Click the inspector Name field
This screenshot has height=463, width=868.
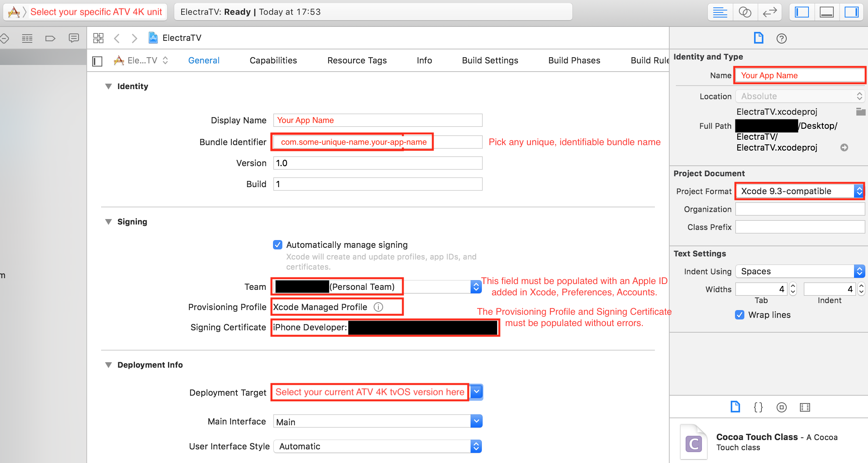click(800, 75)
